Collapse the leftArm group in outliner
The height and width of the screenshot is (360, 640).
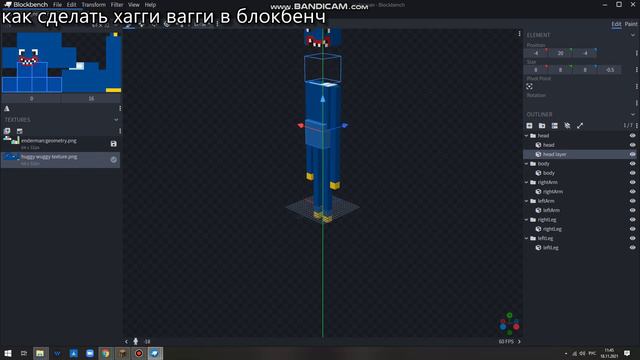(x=527, y=201)
